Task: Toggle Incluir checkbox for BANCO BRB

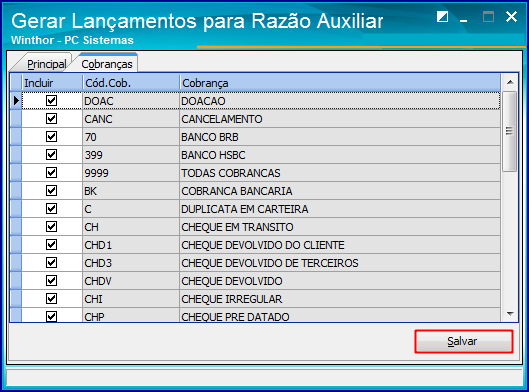Action: pyautogui.click(x=52, y=137)
